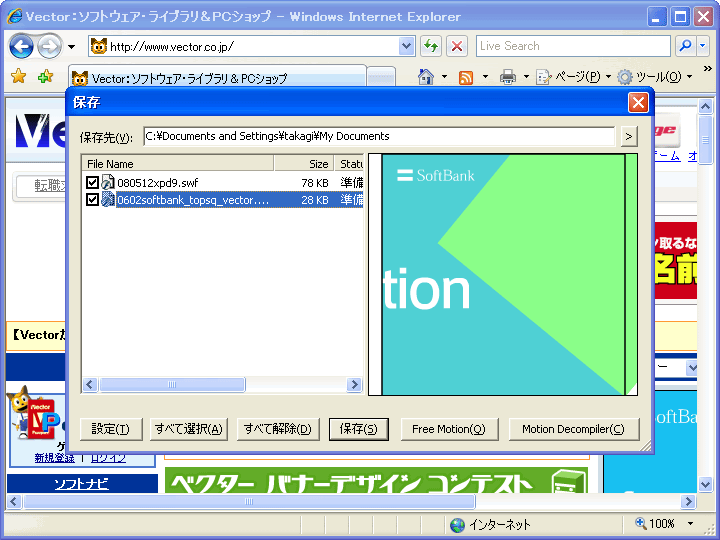Open the printer options dropdown arrow

tap(526, 77)
